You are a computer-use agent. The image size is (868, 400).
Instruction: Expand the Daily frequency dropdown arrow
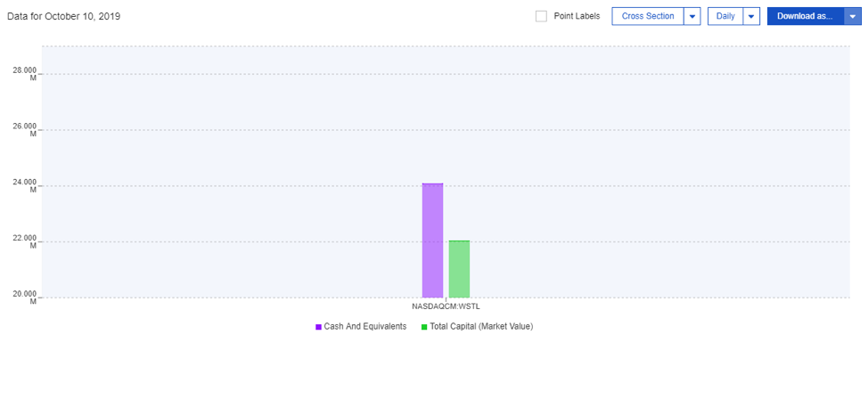[751, 16]
